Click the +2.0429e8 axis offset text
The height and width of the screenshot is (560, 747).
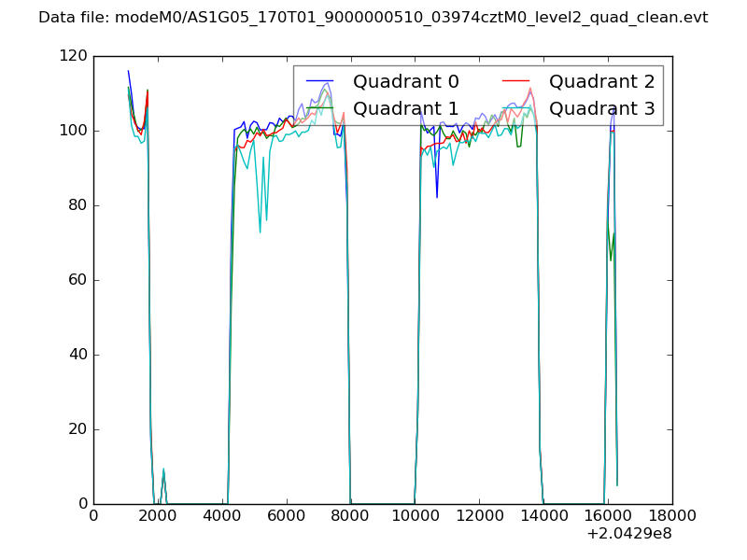click(628, 534)
